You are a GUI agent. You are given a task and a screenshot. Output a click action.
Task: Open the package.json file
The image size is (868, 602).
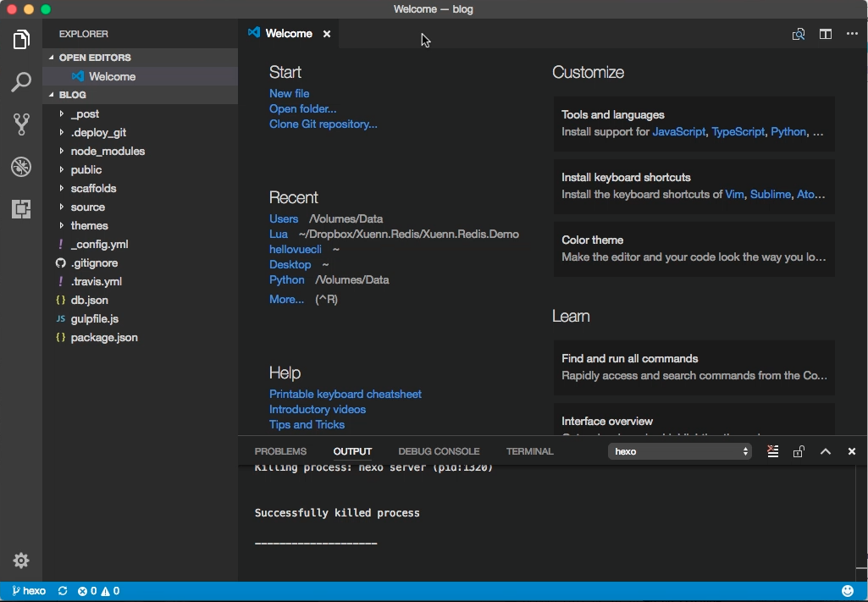point(140,338)
